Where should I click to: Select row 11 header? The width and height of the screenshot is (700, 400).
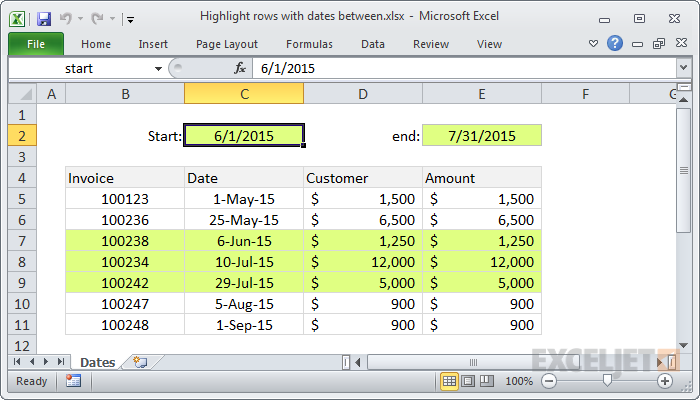(x=22, y=325)
